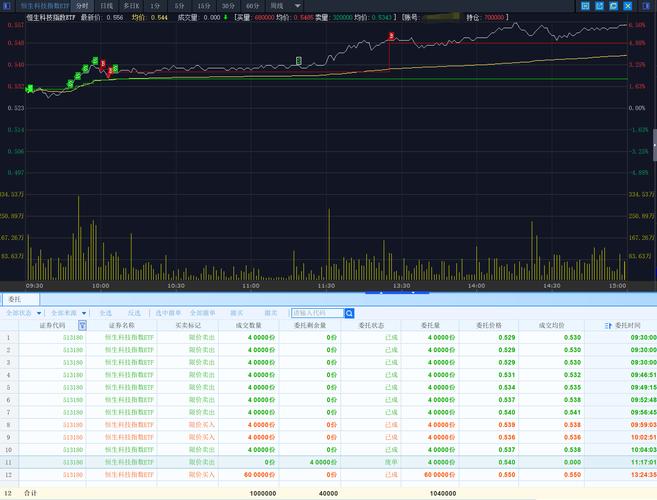Click the 全部撤单 cancel all orders button

[202, 313]
